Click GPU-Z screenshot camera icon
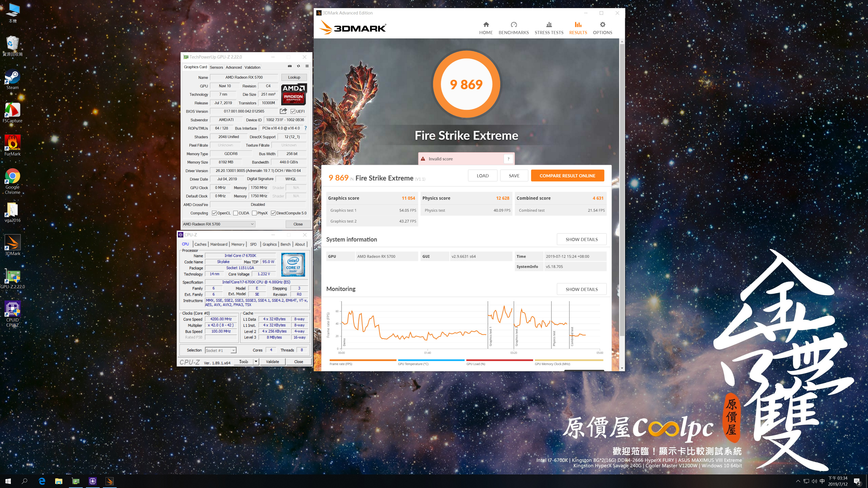The image size is (868, 488). click(x=290, y=66)
